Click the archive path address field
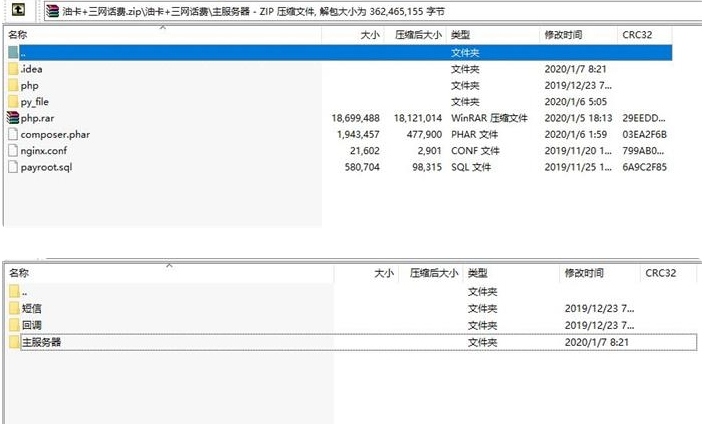Screen dimensions: 712x424 point(373,11)
